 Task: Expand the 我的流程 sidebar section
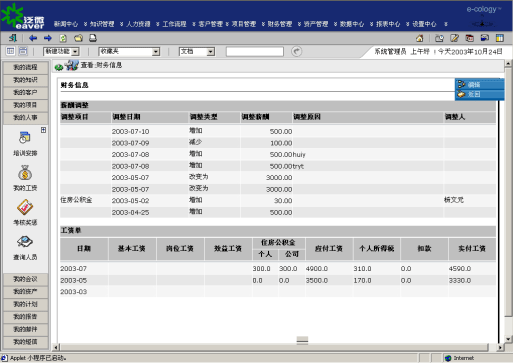pos(25,67)
